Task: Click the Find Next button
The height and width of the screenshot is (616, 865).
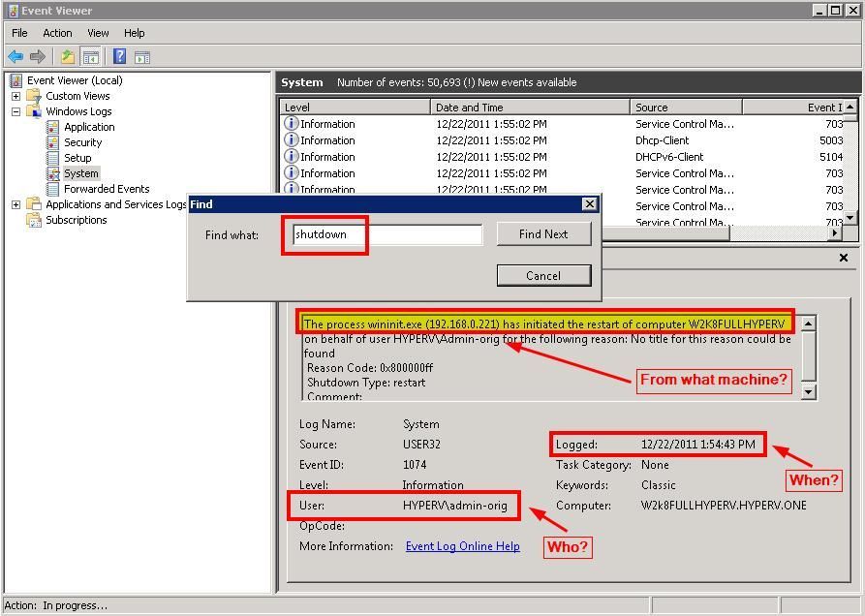Action: [x=543, y=233]
